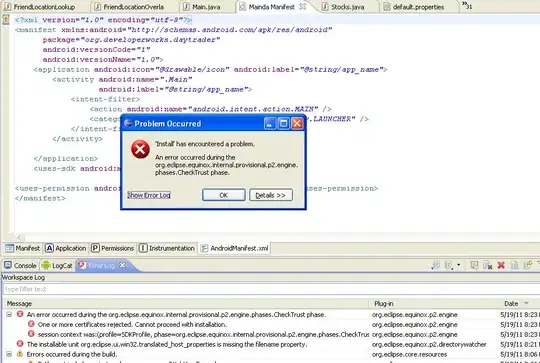Select 'Errors occurred during the build.' row
Image resolution: width=540 pixels, height=363 pixels.
72,354
